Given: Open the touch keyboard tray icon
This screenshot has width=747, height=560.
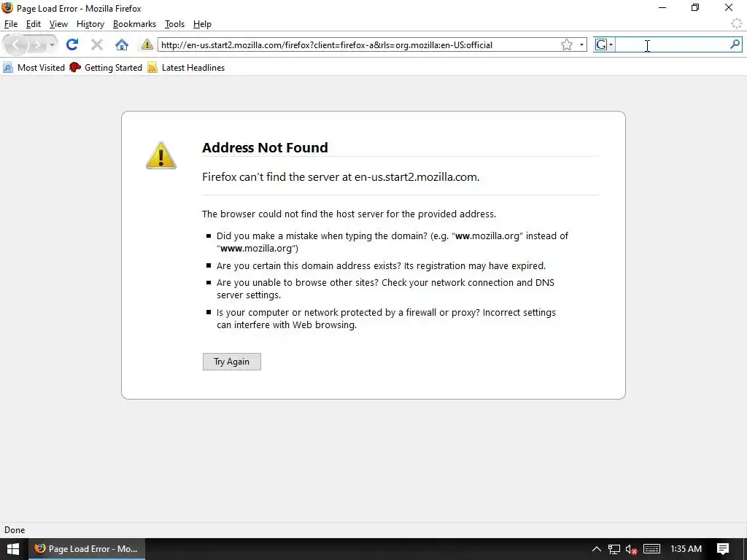Looking at the screenshot, I should point(651,549).
